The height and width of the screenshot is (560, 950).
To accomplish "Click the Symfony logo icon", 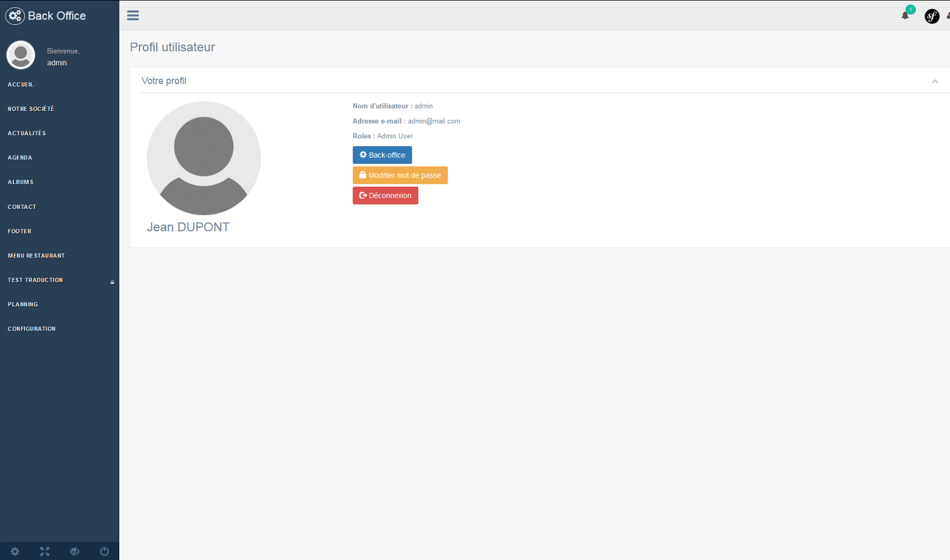I will (x=932, y=16).
